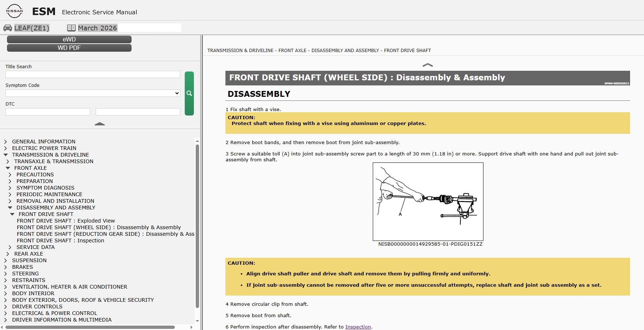Expand DRIVER INFORMATION & MULTIMEDIA tree node

[5, 320]
